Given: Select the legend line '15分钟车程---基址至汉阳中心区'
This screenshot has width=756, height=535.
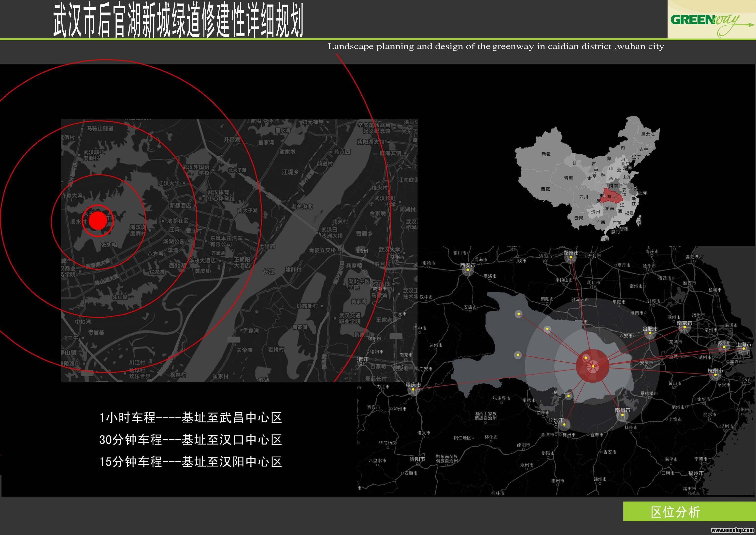Looking at the screenshot, I should coord(191,461).
